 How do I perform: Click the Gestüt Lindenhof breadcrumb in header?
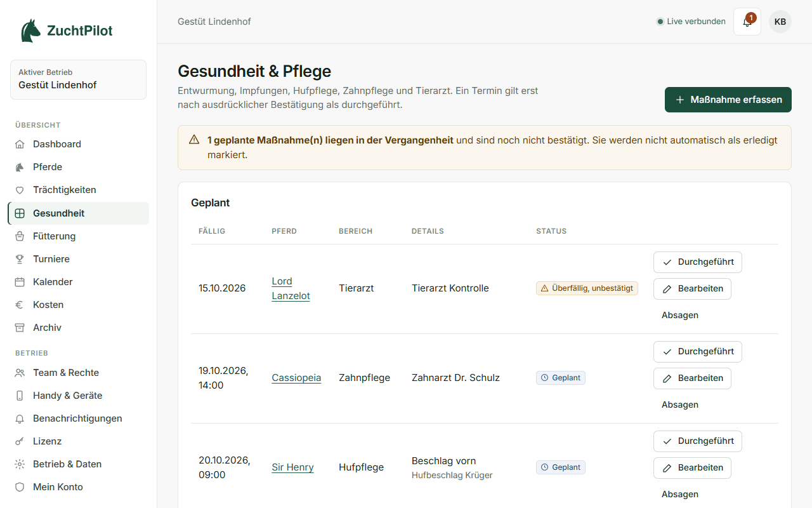pos(214,22)
